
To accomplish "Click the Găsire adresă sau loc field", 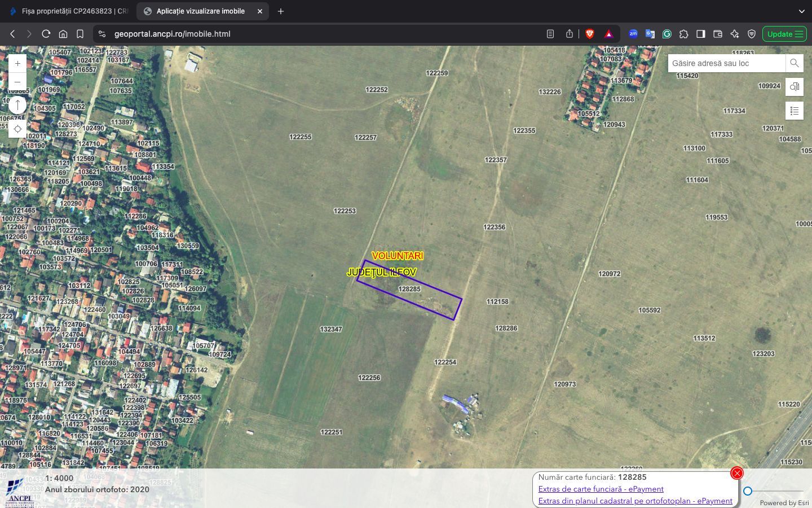I will 726,63.
